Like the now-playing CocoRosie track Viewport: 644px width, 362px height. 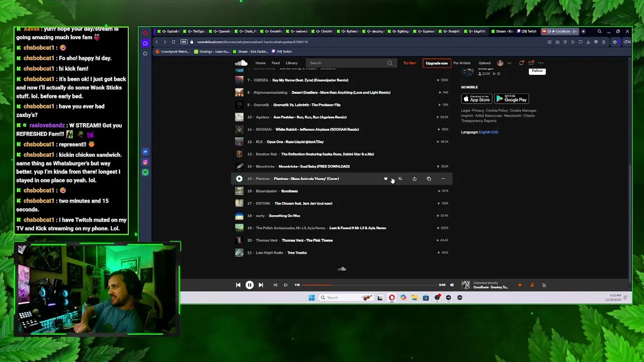pos(520,285)
